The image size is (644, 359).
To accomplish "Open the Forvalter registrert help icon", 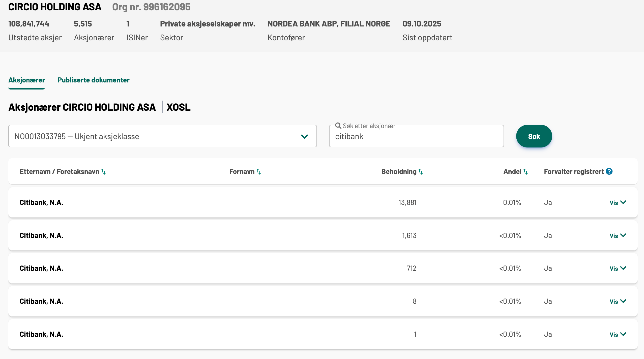I will tap(609, 171).
